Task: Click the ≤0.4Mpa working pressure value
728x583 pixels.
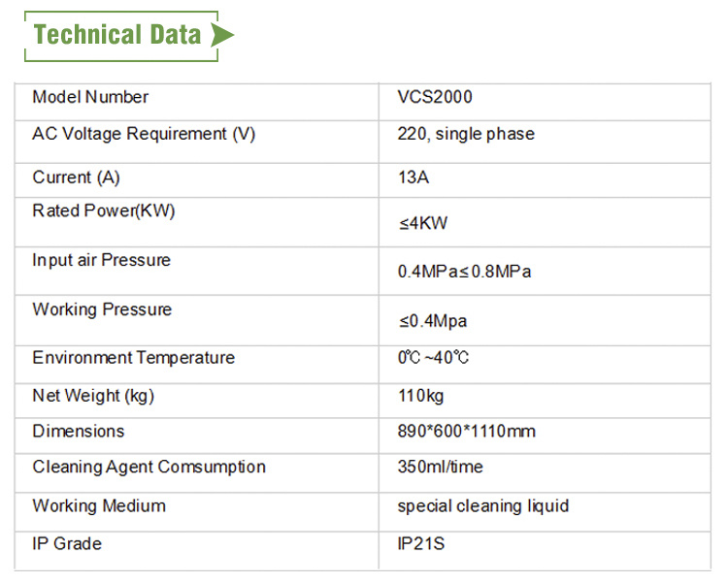Action: pyautogui.click(x=433, y=321)
